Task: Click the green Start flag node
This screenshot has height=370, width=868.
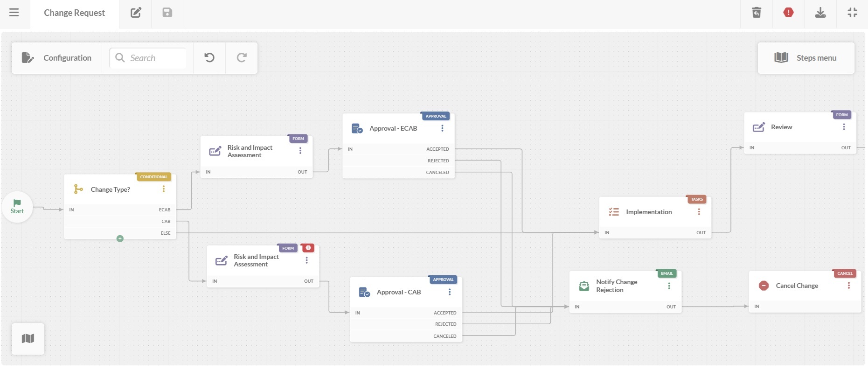Action: coord(17,207)
